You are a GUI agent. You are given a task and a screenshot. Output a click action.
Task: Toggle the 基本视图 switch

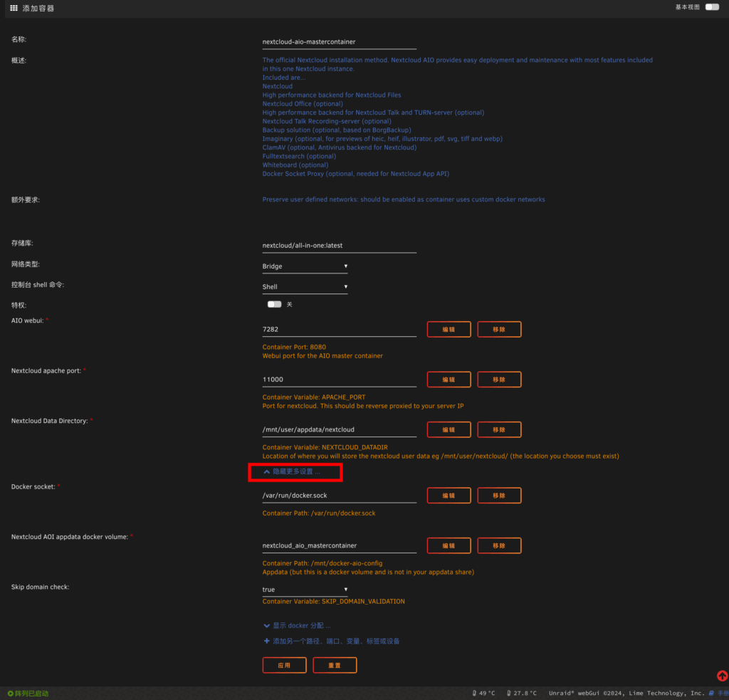712,7
